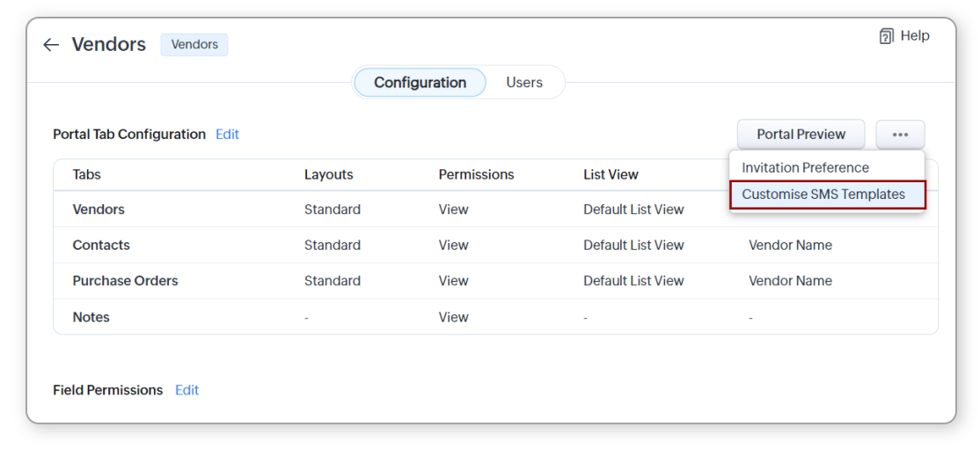
Task: Click the back arrow next to Vendors
Action: point(51,45)
